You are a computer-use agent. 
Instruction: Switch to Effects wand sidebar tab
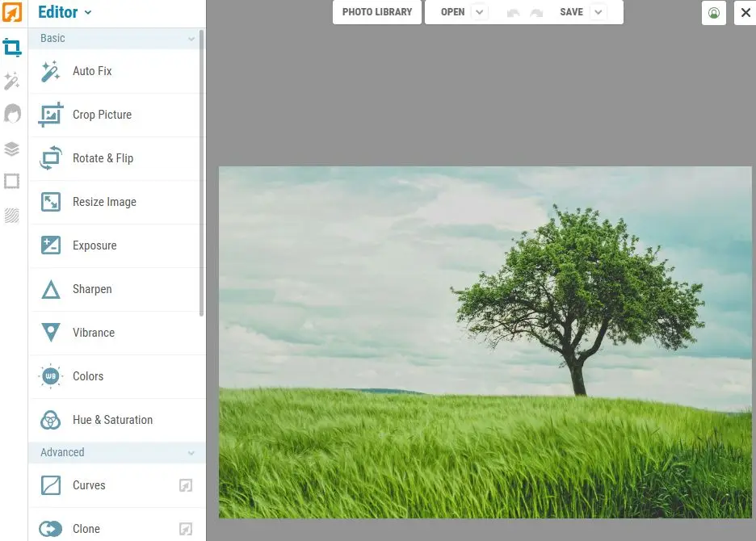12,81
